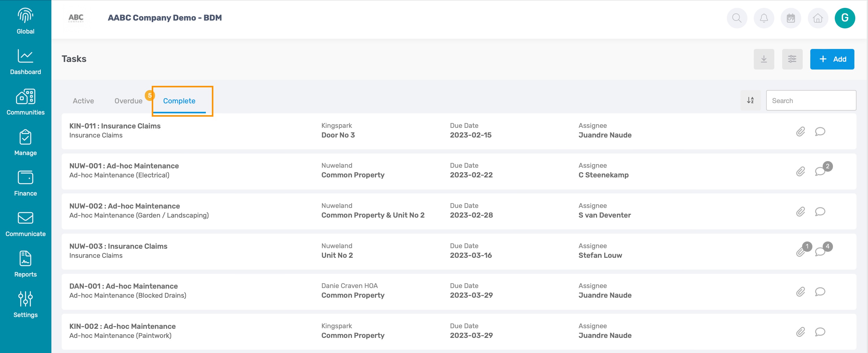Screen dimensions: 868x353
Task: Open the G user avatar menu
Action: point(844,18)
